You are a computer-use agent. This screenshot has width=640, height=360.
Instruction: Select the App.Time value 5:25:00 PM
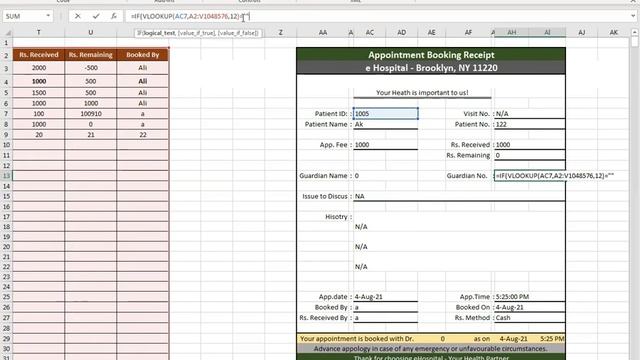pos(530,297)
